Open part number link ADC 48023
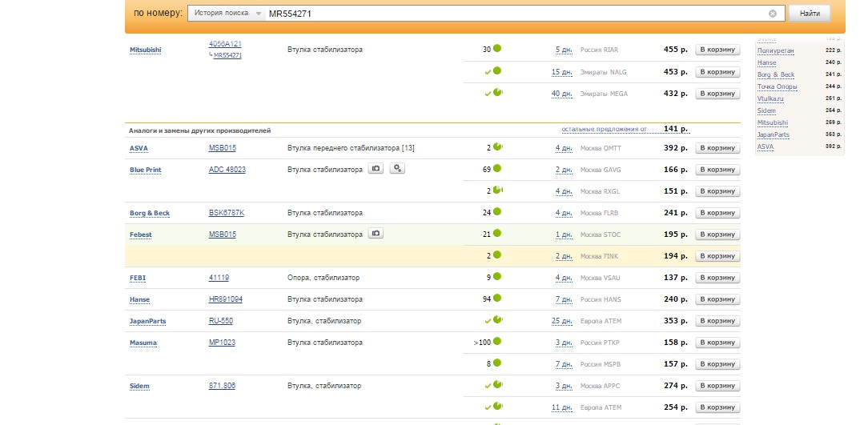Image resolution: width=868 pixels, height=425 pixels. [227, 170]
